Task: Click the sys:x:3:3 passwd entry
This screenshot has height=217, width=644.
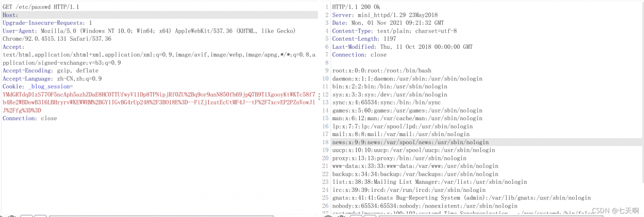Action: pyautogui.click(x=389, y=94)
